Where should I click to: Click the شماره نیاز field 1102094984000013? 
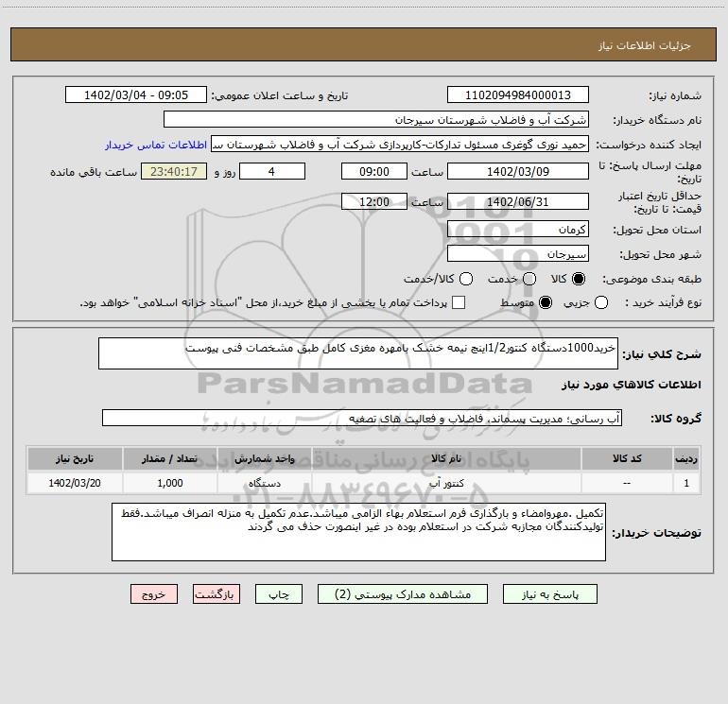click(x=518, y=95)
